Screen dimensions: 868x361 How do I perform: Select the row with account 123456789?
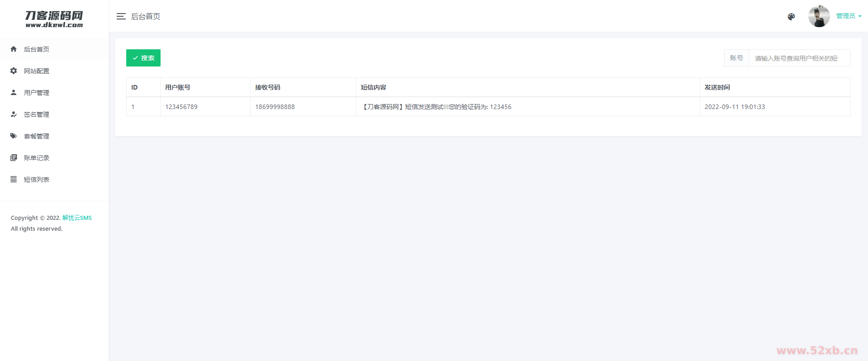[181, 107]
